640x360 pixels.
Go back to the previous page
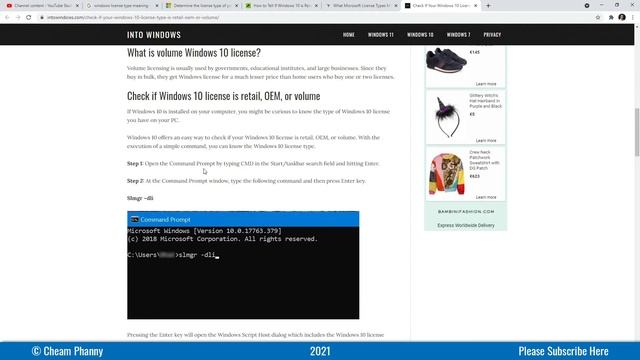click(7, 18)
